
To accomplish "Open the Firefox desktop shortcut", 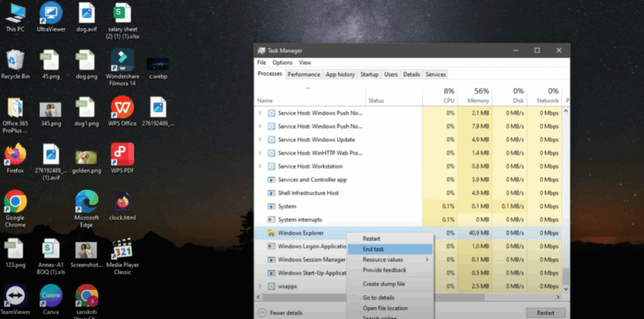I will (x=15, y=155).
